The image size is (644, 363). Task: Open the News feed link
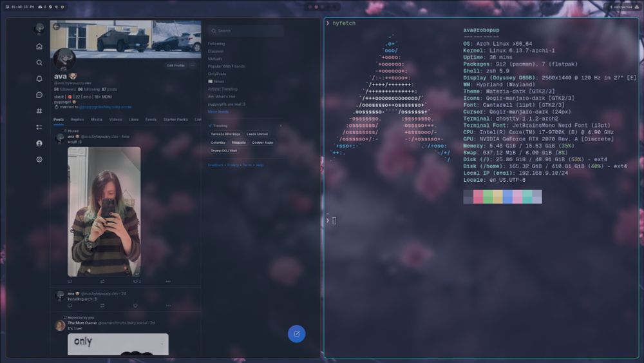216,81
